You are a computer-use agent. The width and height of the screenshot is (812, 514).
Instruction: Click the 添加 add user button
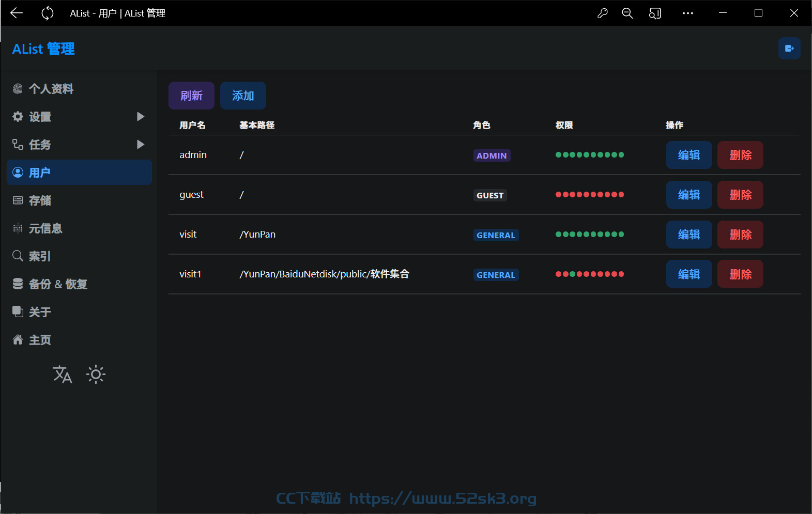point(243,96)
